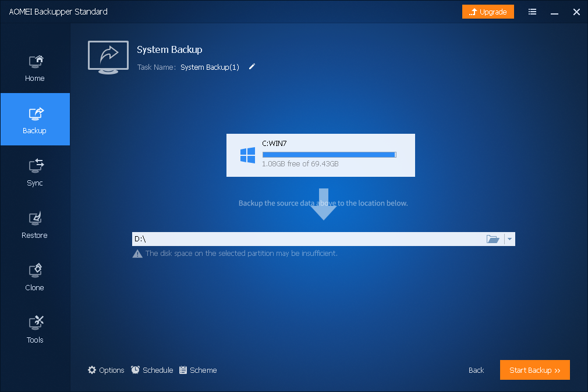Open the backup Scheme settings
This screenshot has height=392, width=588.
[198, 370]
